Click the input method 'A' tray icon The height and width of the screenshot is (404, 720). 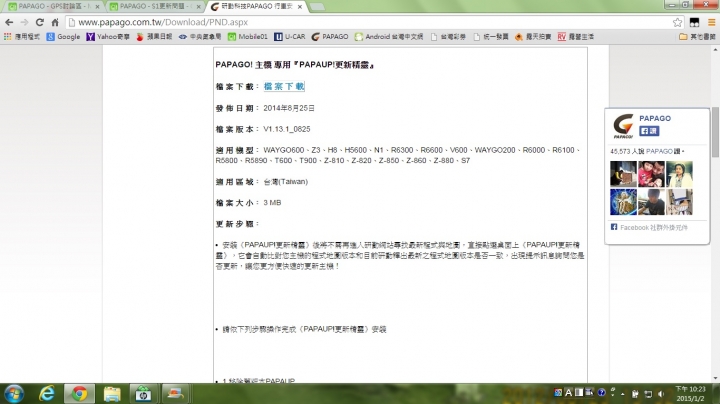click(568, 393)
